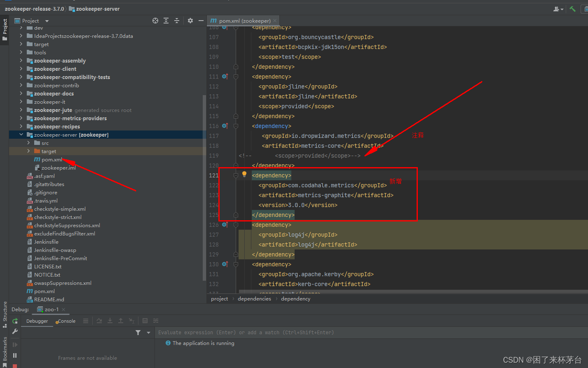
Task: Click the 'dependencies' XML breadcrumb
Action: click(254, 299)
